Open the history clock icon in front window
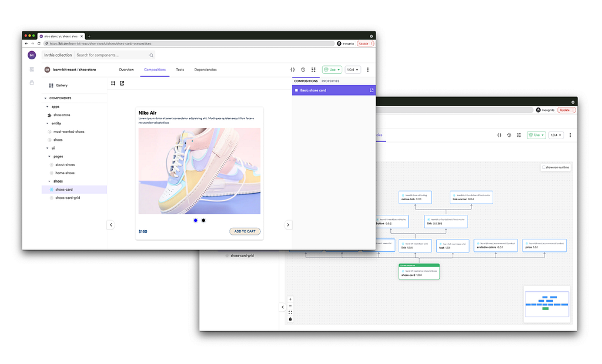The image size is (602, 364). click(303, 70)
